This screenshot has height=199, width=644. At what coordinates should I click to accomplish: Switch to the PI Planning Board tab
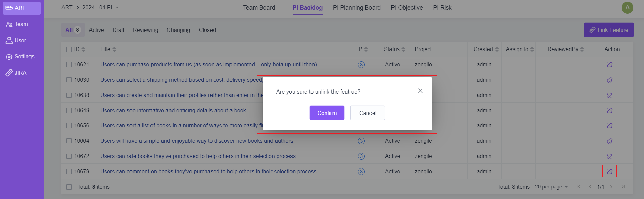point(357,7)
